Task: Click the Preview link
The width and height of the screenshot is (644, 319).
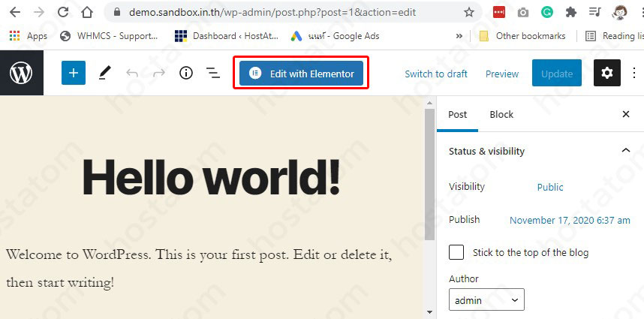Action: pyautogui.click(x=502, y=74)
